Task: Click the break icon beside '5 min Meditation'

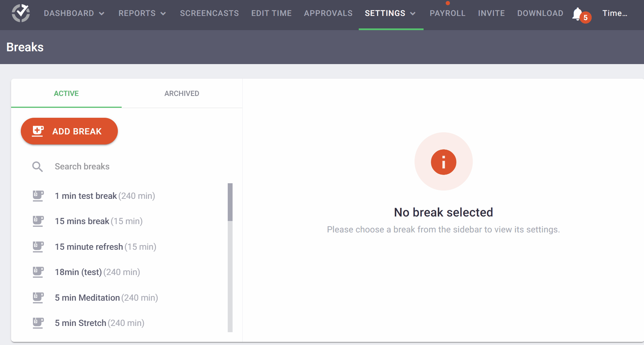Action: [38, 298]
